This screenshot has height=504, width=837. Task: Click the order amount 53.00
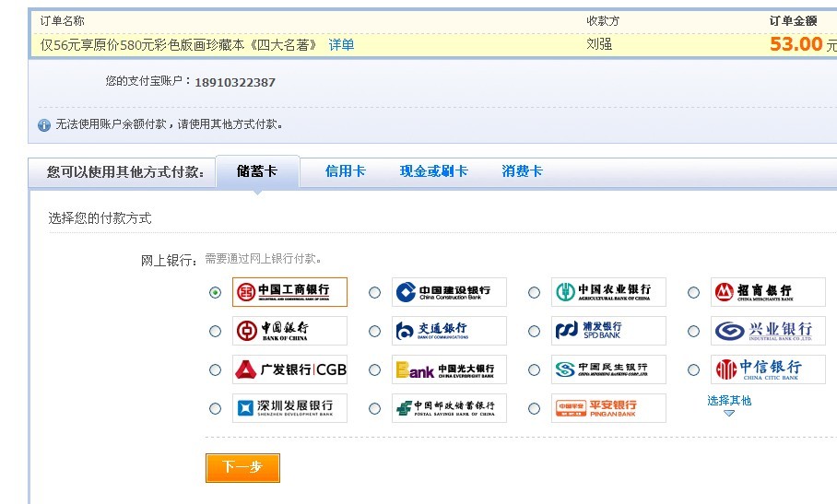click(796, 43)
